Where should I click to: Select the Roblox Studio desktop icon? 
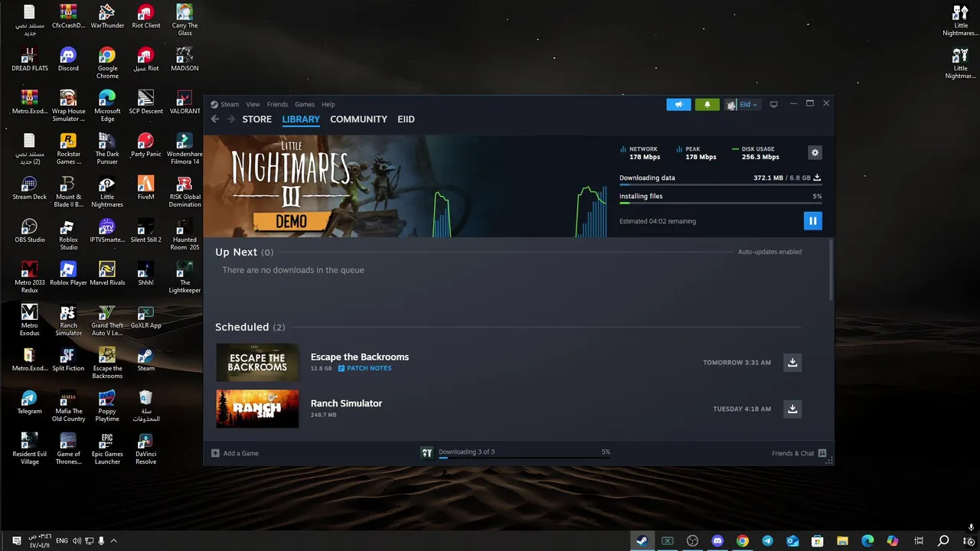68,234
